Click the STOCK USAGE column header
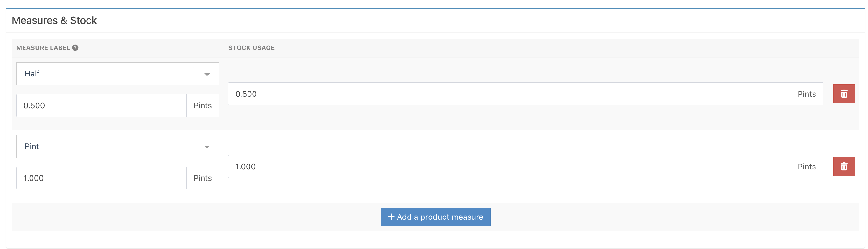Screen dimensions: 868x249 click(251, 48)
